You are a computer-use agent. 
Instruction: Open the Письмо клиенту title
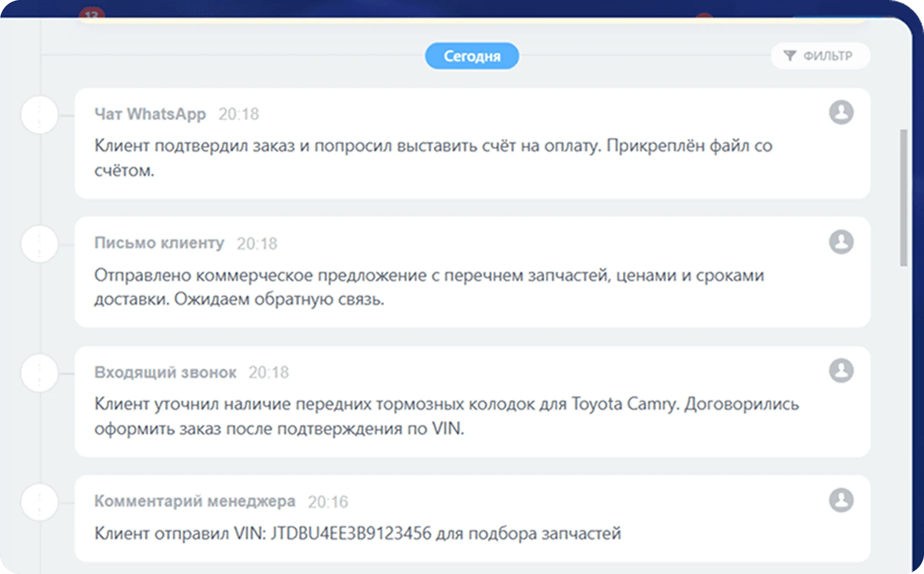[x=159, y=243]
